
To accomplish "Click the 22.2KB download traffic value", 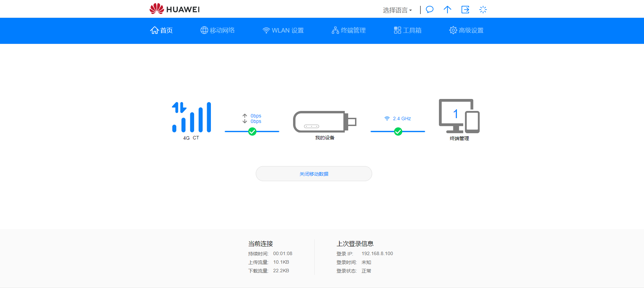I will pos(281,271).
